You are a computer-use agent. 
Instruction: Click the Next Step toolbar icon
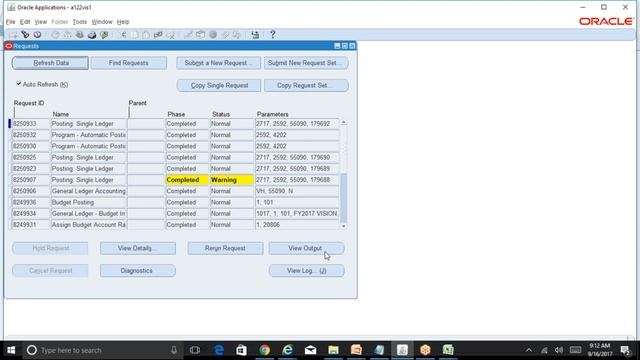click(x=67, y=35)
